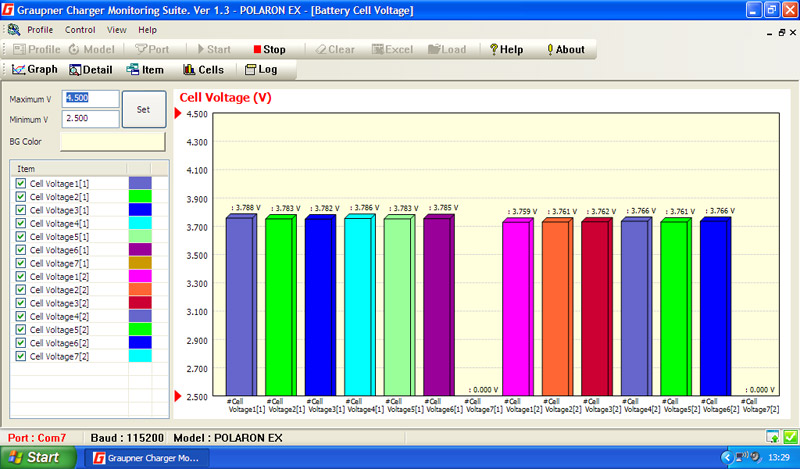Viewport: 800px width, 469px height.
Task: Uncheck Cell Voltage1[1] checkbox
Action: (20, 183)
